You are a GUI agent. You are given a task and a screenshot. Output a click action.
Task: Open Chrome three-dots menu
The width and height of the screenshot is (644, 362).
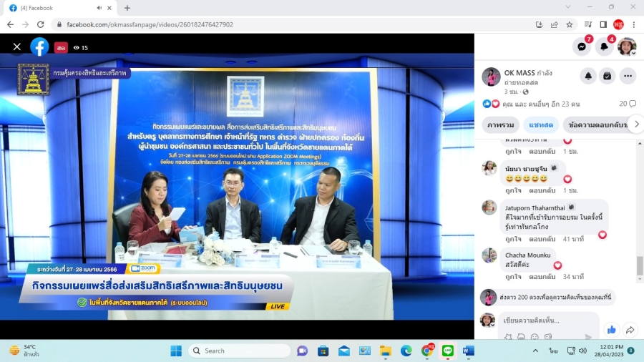(x=634, y=24)
